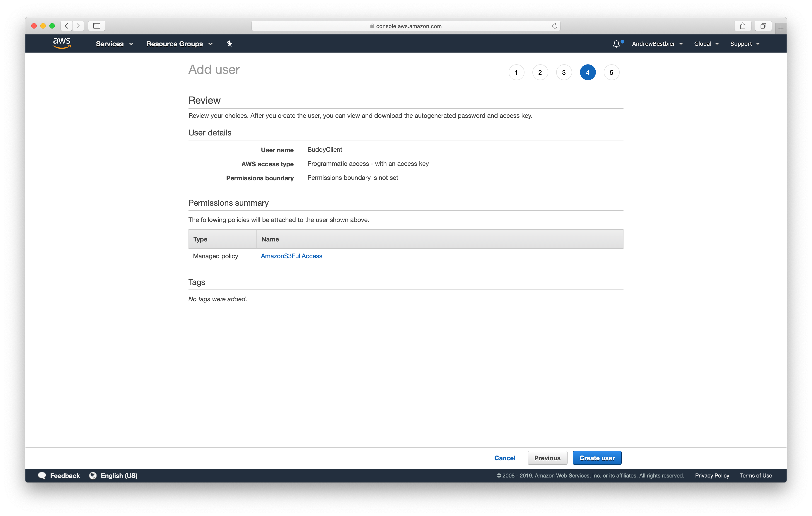Viewport: 812px width, 516px height.
Task: Go to wizard step 3
Action: [x=564, y=72]
